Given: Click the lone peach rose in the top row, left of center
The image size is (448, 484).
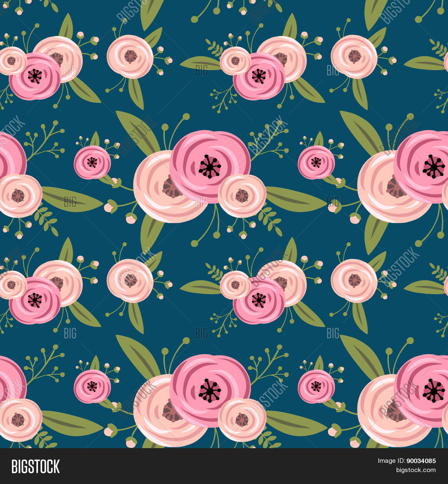Looking at the screenshot, I should (x=130, y=57).
